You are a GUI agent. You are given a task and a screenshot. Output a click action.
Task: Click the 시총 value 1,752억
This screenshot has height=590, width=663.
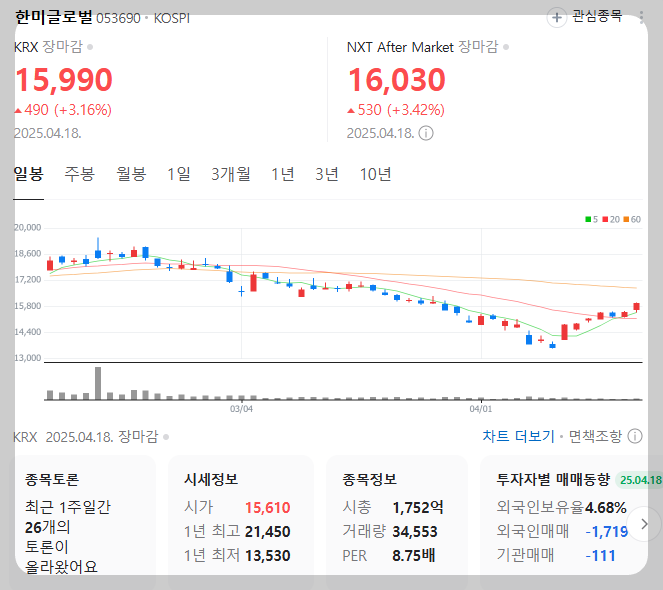point(418,508)
